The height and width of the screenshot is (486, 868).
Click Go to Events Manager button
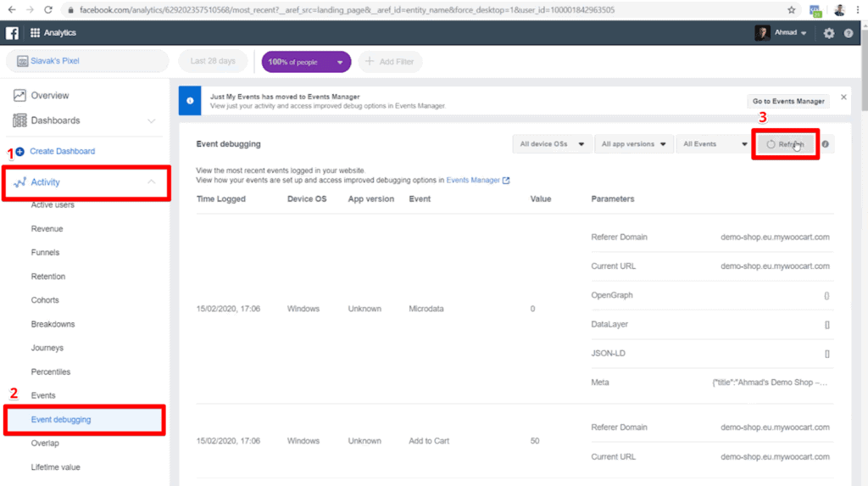(x=787, y=101)
